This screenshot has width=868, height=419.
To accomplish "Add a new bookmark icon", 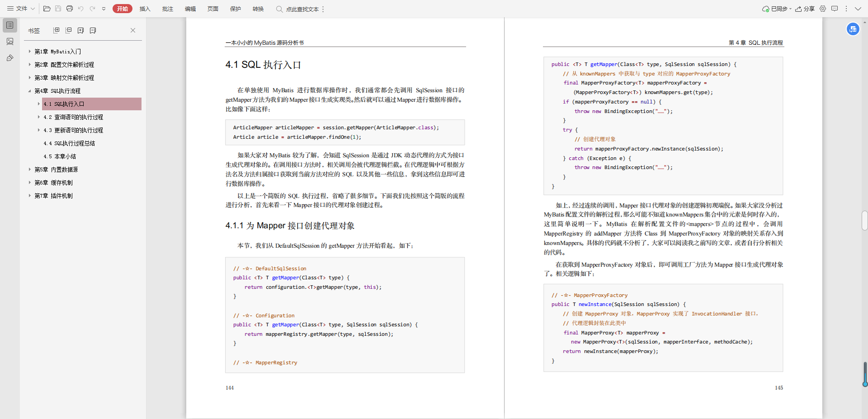I will point(81,30).
